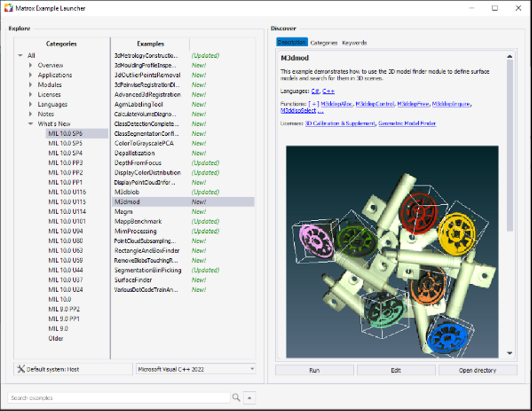Expand the functions list with [+] link

click(x=314, y=104)
